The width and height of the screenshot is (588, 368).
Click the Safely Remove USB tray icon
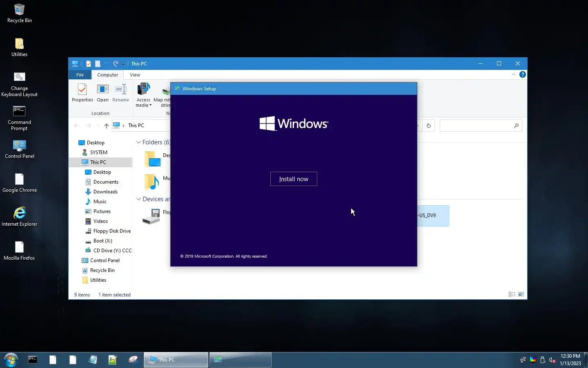(x=543, y=360)
